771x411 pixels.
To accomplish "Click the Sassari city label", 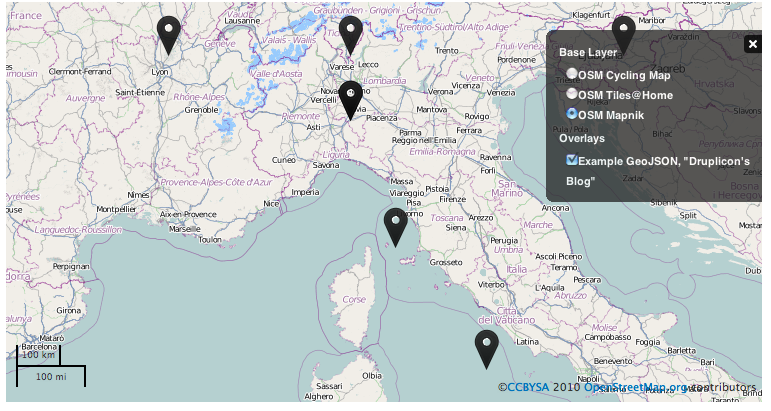I will pyautogui.click(x=329, y=386).
